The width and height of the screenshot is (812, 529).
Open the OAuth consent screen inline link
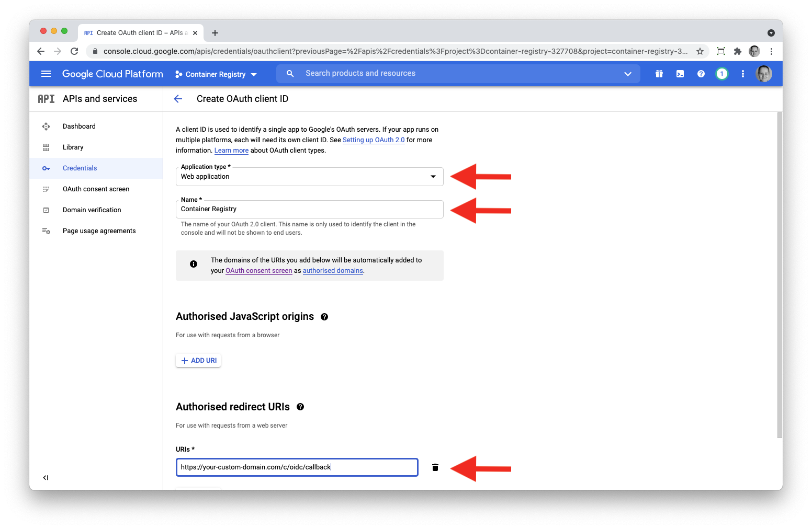pos(259,271)
